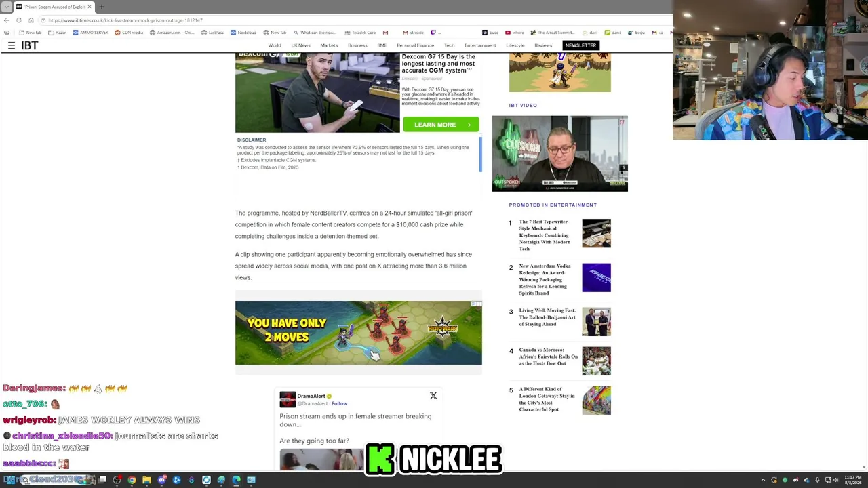Click the Canada vs Morocco article thumbnail
This screenshot has height=488, width=868.
(x=596, y=361)
